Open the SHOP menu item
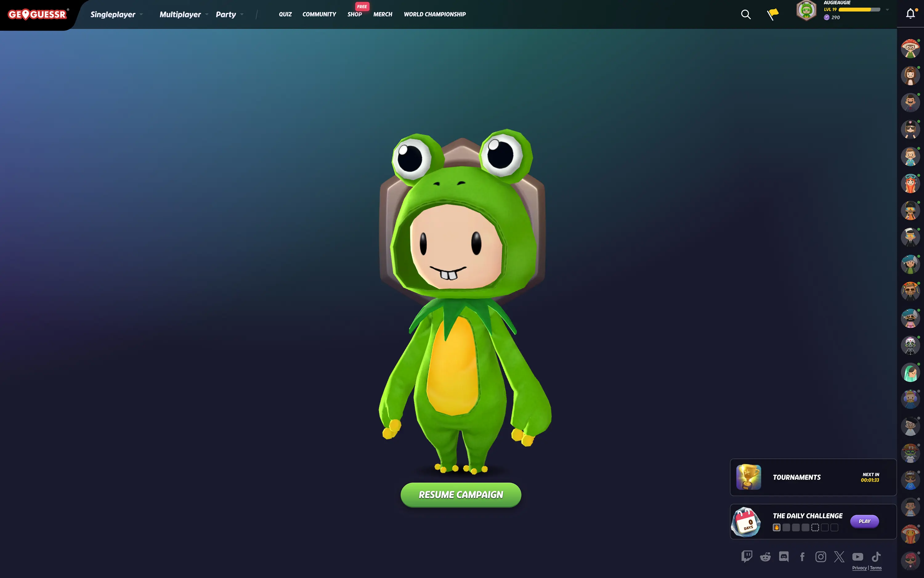924x578 pixels. point(355,14)
